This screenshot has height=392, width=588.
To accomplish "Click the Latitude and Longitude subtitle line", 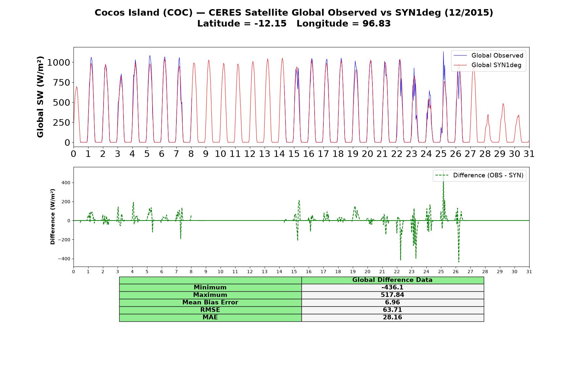I will point(294,24).
